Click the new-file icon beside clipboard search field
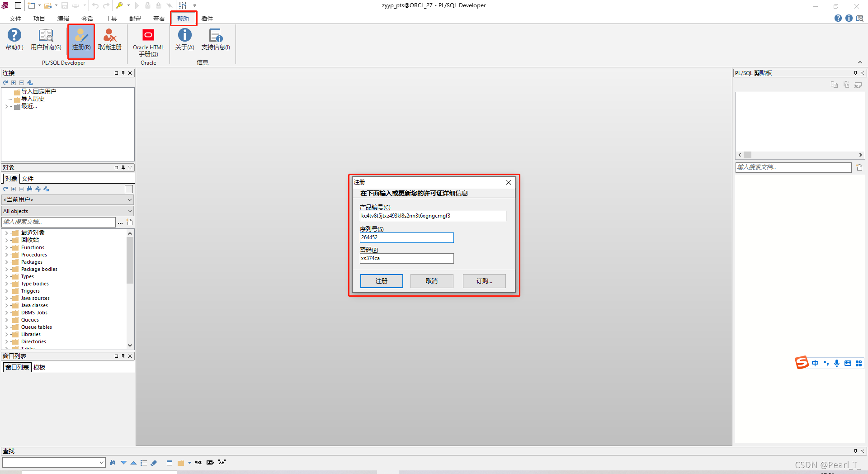Image resolution: width=868 pixels, height=474 pixels. (x=859, y=167)
